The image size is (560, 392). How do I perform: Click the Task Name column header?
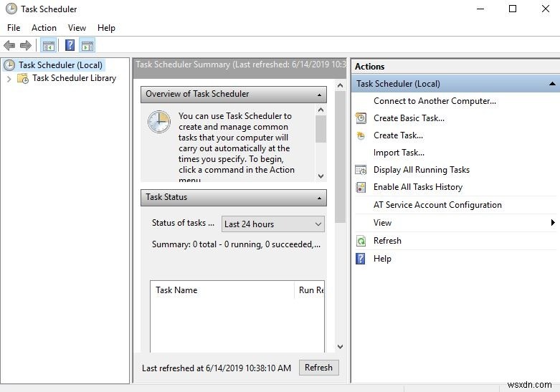coord(222,290)
